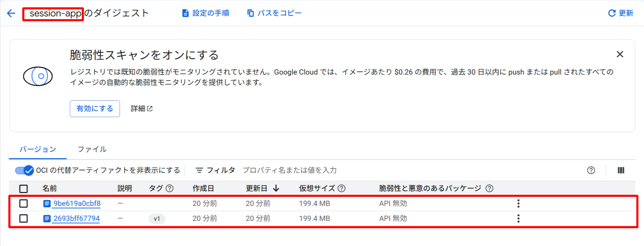Viewport: 644px width, 246px height.
Task: Check the select-all header checkbox
Action: click(x=23, y=189)
